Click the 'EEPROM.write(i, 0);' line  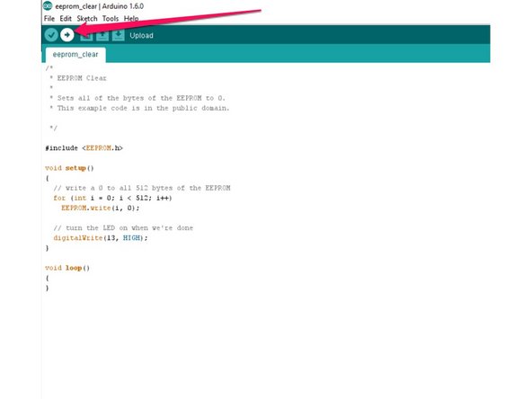point(100,208)
